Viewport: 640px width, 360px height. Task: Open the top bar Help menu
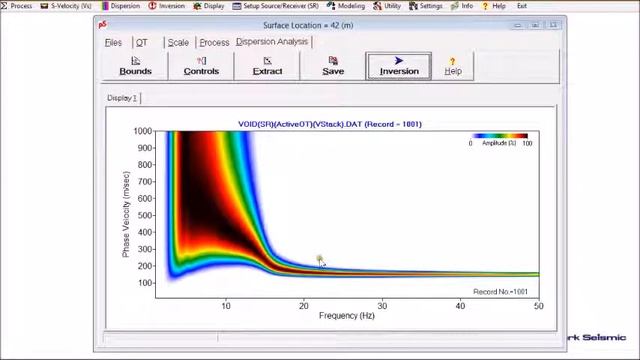click(494, 6)
